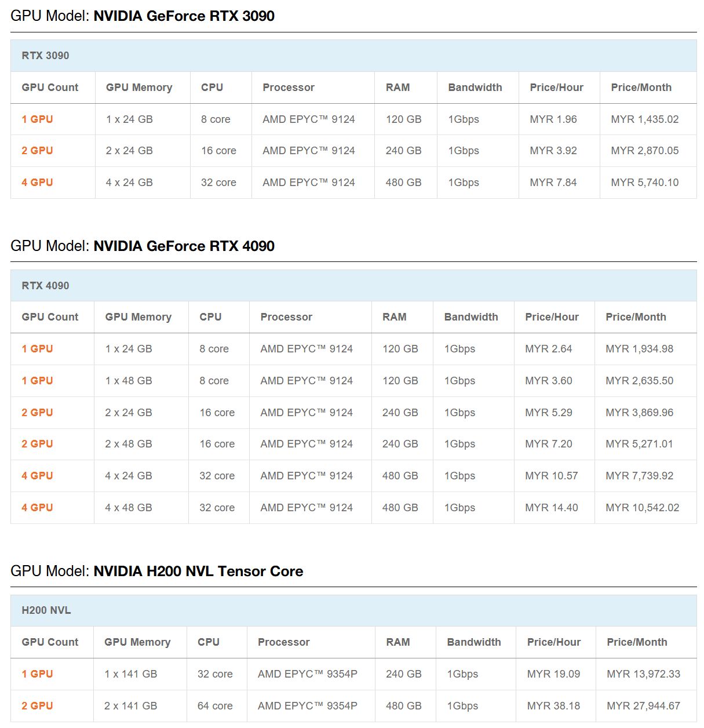Select the 4 GPU link in RTX 3090 table
This screenshot has height=728, width=704.
pos(37,183)
